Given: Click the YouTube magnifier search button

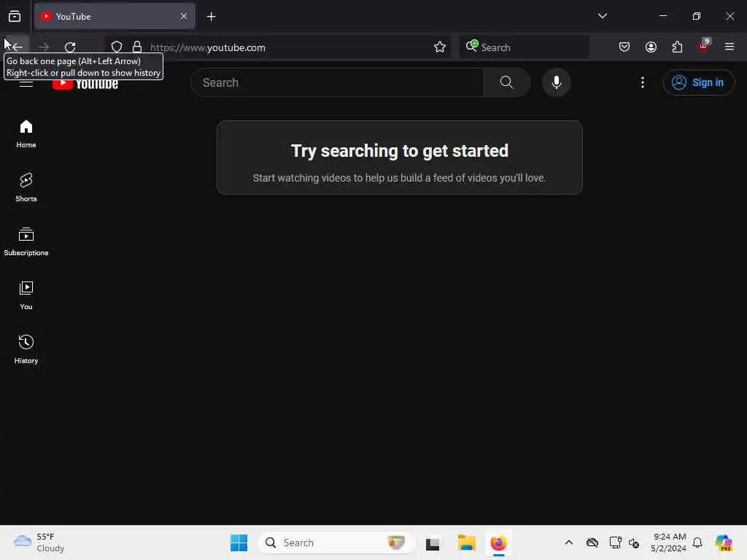Looking at the screenshot, I should pos(506,82).
